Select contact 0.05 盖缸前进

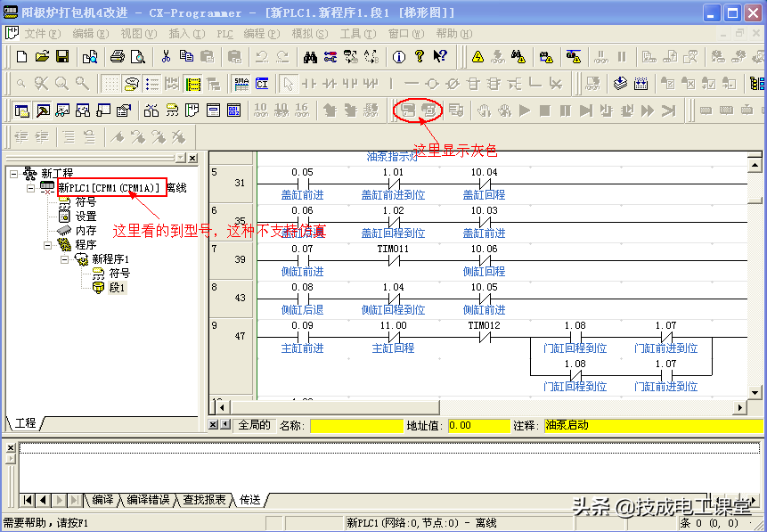pyautogui.click(x=302, y=184)
